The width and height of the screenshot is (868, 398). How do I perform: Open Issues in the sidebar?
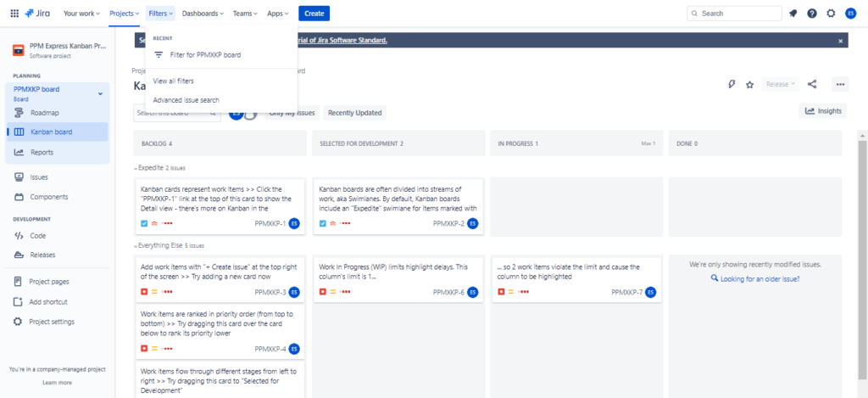(58, 177)
